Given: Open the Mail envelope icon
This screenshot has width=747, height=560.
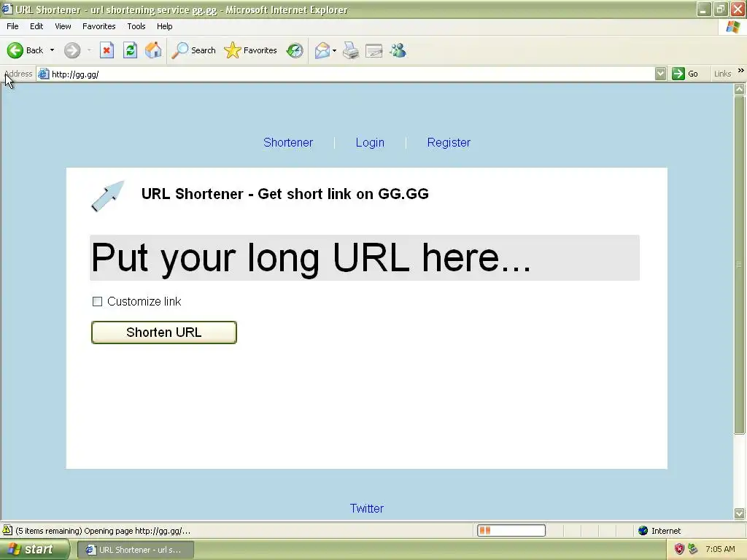Looking at the screenshot, I should [x=322, y=50].
